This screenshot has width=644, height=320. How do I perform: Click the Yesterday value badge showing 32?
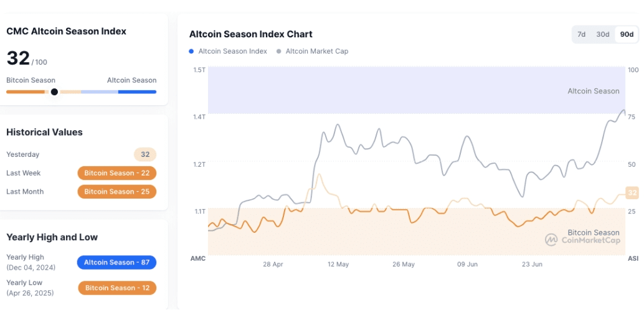click(x=145, y=154)
